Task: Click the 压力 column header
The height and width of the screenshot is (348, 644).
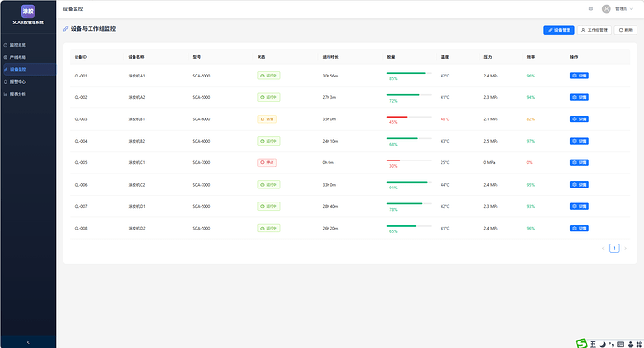Action: [488, 57]
